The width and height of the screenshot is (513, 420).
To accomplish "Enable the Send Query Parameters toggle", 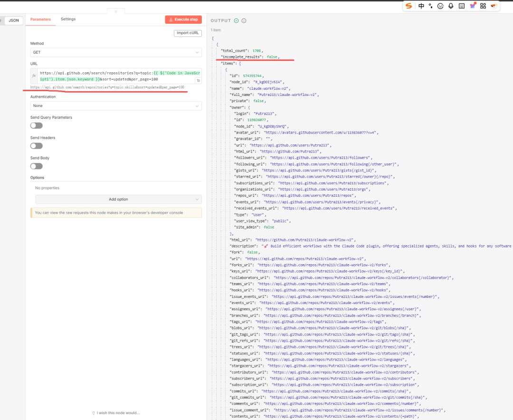I will pos(37,125).
